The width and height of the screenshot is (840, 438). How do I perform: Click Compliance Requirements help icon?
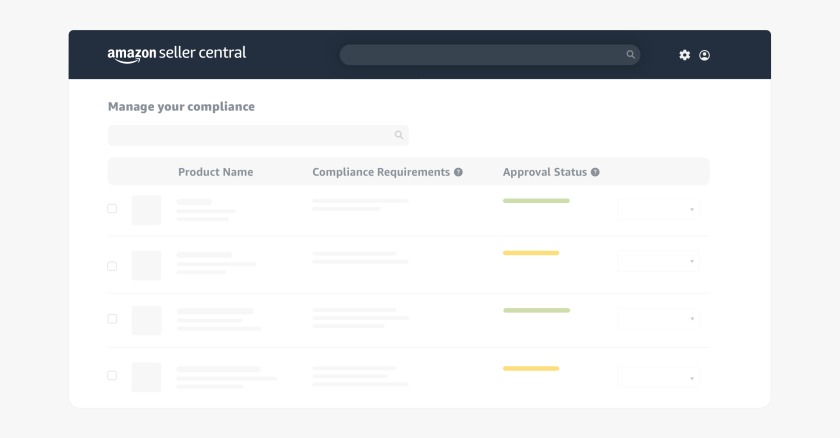point(458,172)
